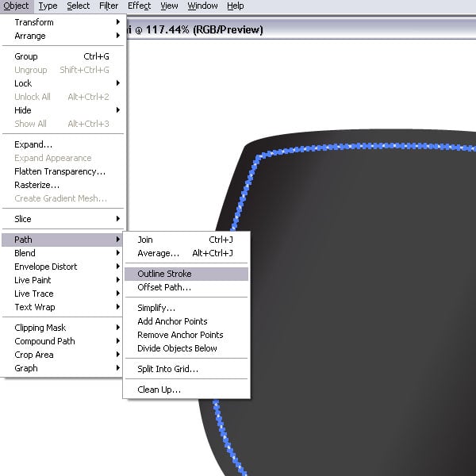Viewport: 476px width, 476px height.
Task: Click Outline Stroke in the Path submenu
Action: coord(164,274)
